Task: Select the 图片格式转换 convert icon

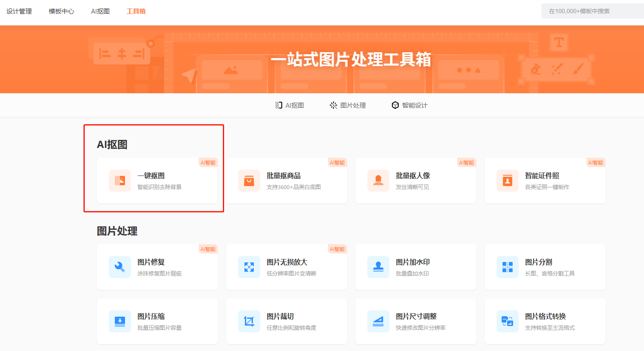Action: coord(508,321)
